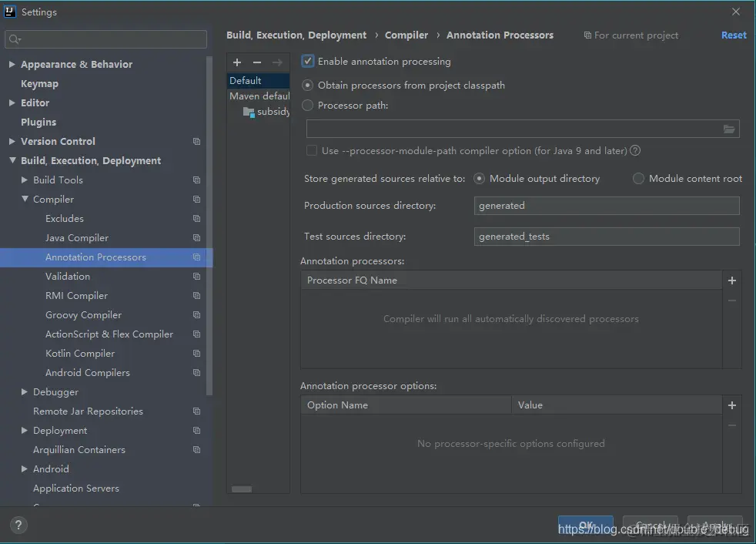Image resolution: width=756 pixels, height=544 pixels.
Task: Close the Settings dialog
Action: coord(736,12)
